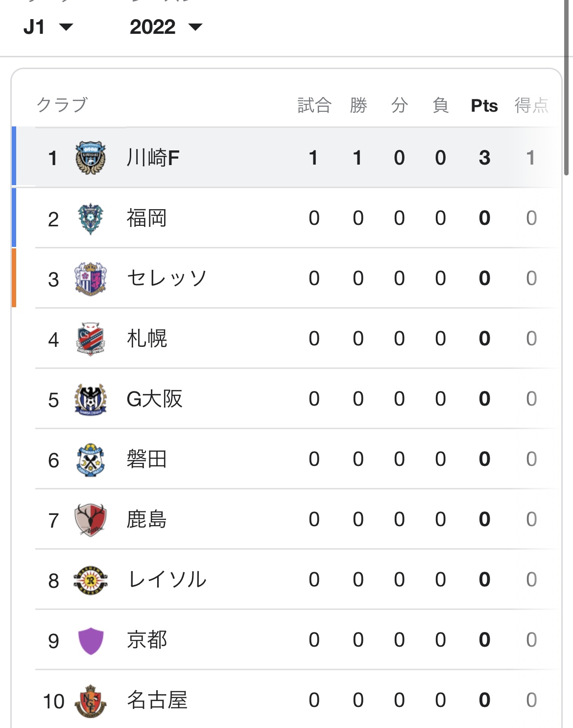
Task: Open the 2022 season dropdown
Action: coord(166,27)
